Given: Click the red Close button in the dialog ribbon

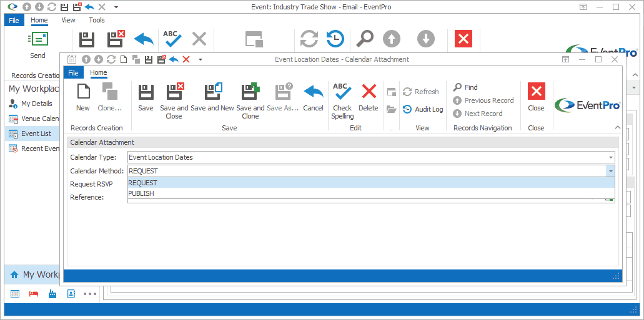Looking at the screenshot, I should coord(536,91).
